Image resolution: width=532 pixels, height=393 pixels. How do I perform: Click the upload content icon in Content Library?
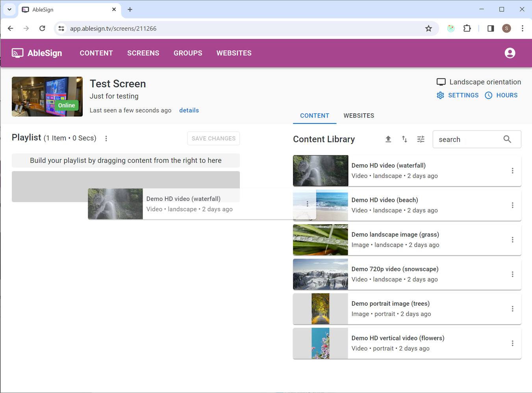tap(388, 139)
